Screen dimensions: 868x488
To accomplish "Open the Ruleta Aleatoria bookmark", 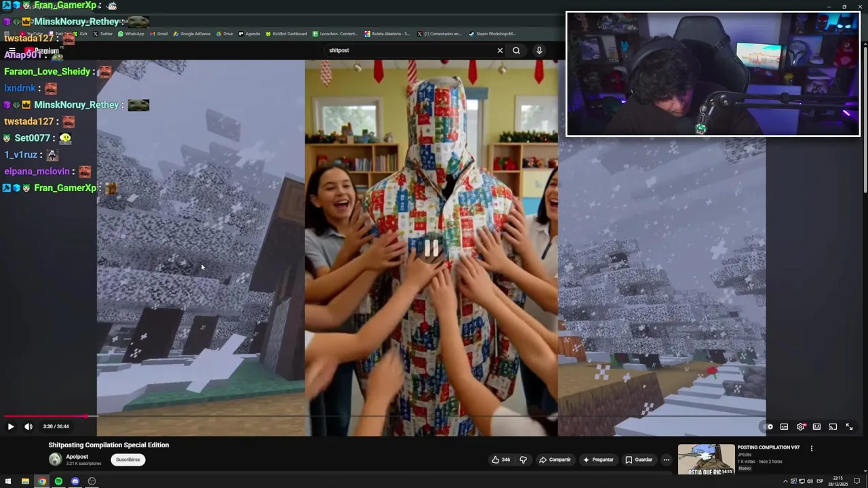I will coord(387,34).
